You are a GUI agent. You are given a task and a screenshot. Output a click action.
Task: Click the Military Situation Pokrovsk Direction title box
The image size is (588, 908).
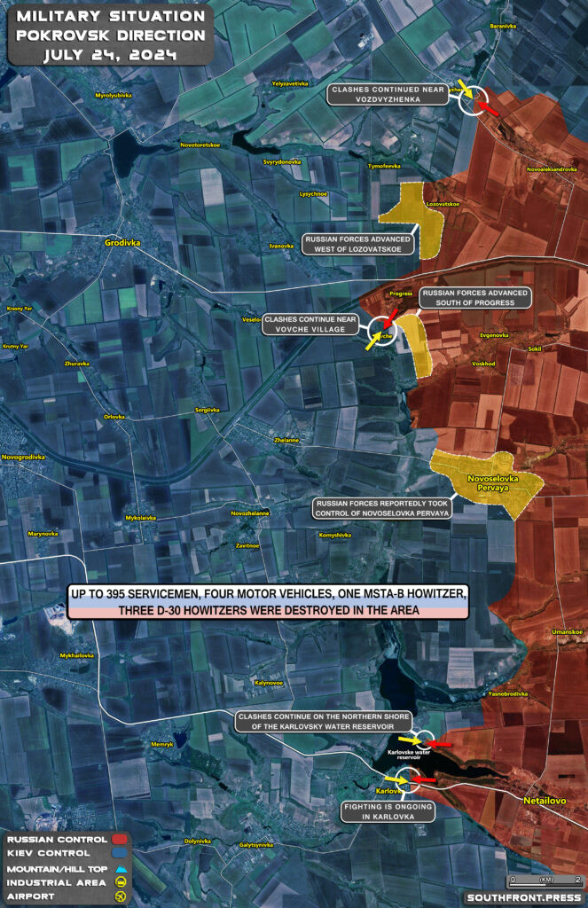tap(110, 35)
